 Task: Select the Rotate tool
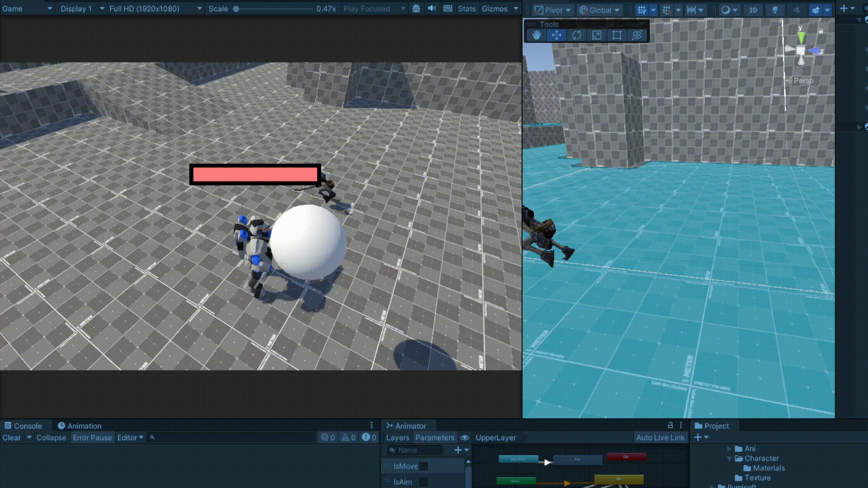coord(576,35)
